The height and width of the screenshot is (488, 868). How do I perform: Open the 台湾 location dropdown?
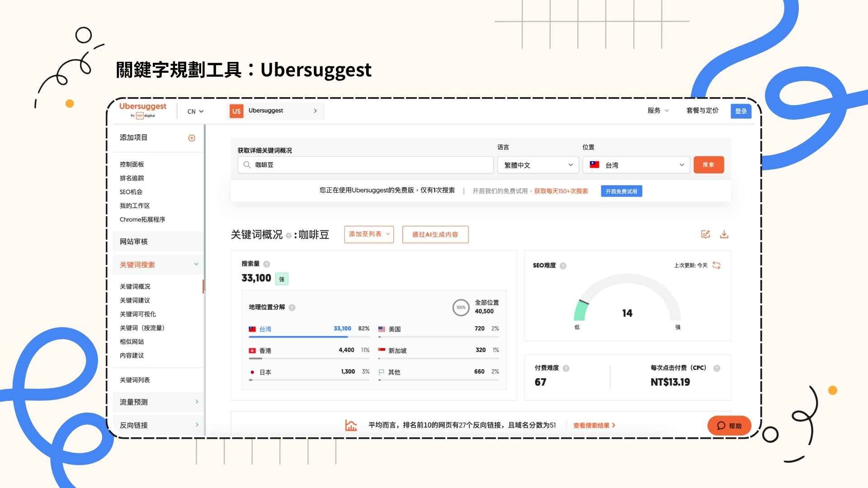pos(637,165)
